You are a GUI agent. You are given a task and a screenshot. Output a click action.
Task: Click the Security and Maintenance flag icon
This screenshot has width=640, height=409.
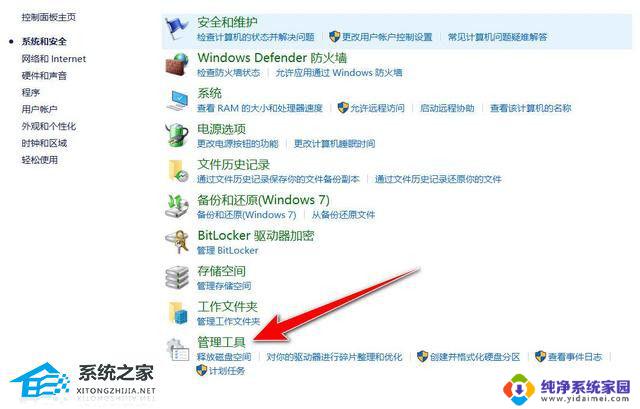177,28
